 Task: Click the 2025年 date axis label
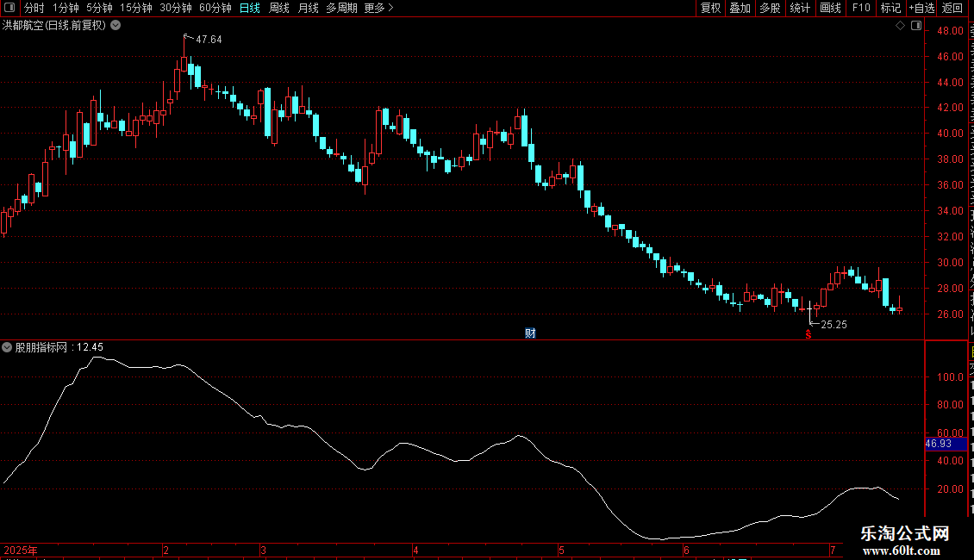click(21, 550)
